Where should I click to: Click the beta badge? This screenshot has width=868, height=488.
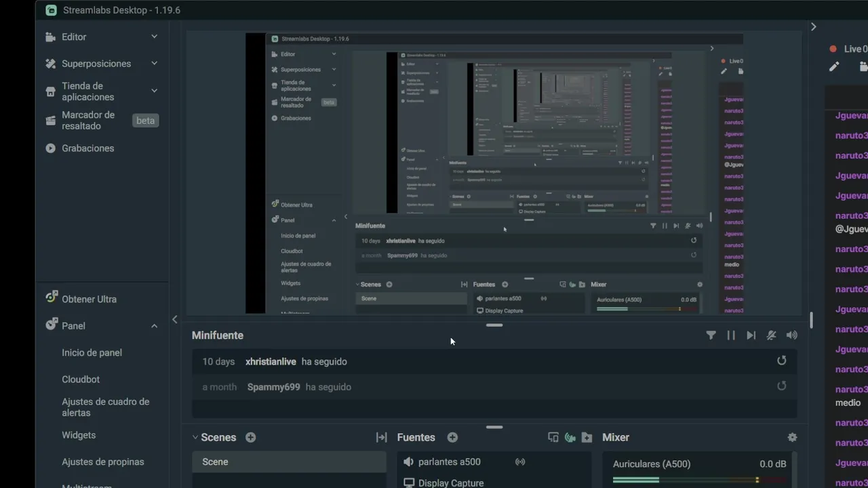(x=145, y=121)
